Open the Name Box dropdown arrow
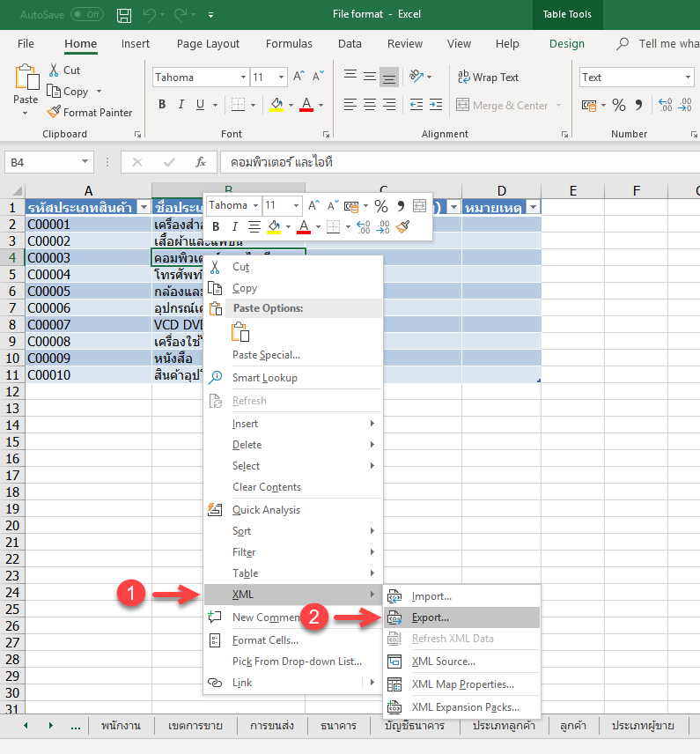Image resolution: width=700 pixels, height=754 pixels. point(85,161)
